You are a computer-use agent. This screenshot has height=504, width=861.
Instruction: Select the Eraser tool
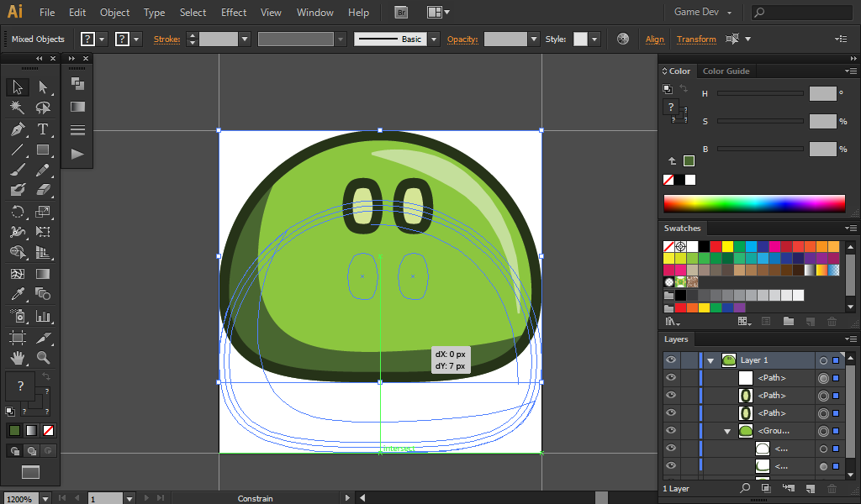click(43, 190)
